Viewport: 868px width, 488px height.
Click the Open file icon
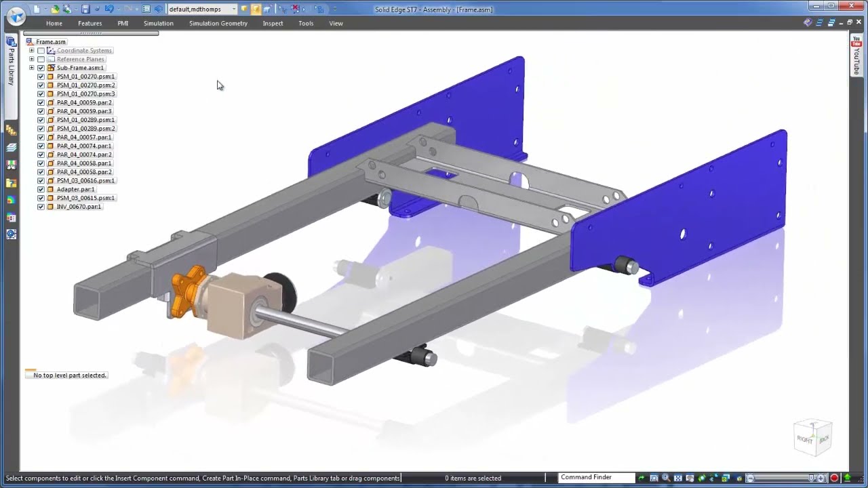click(x=56, y=9)
